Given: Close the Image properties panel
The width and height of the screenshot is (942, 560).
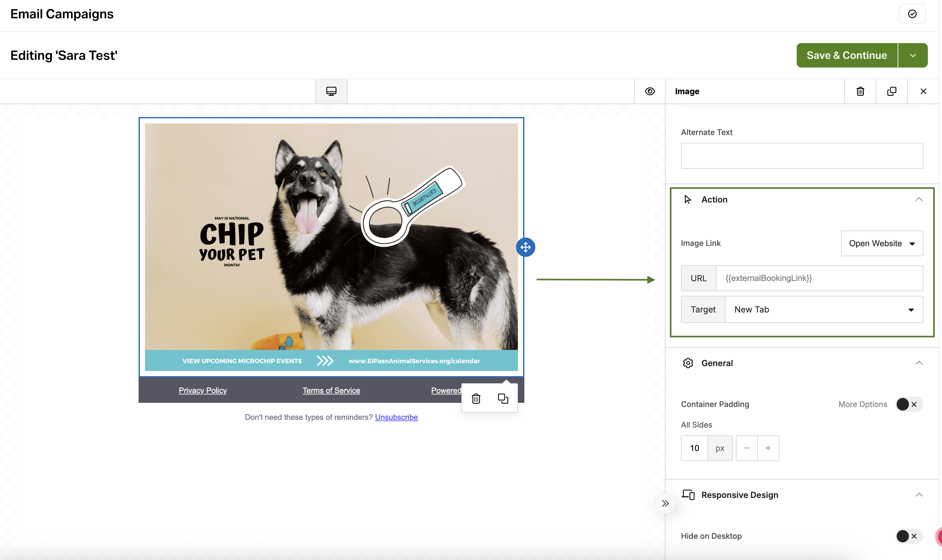Looking at the screenshot, I should click(x=923, y=91).
